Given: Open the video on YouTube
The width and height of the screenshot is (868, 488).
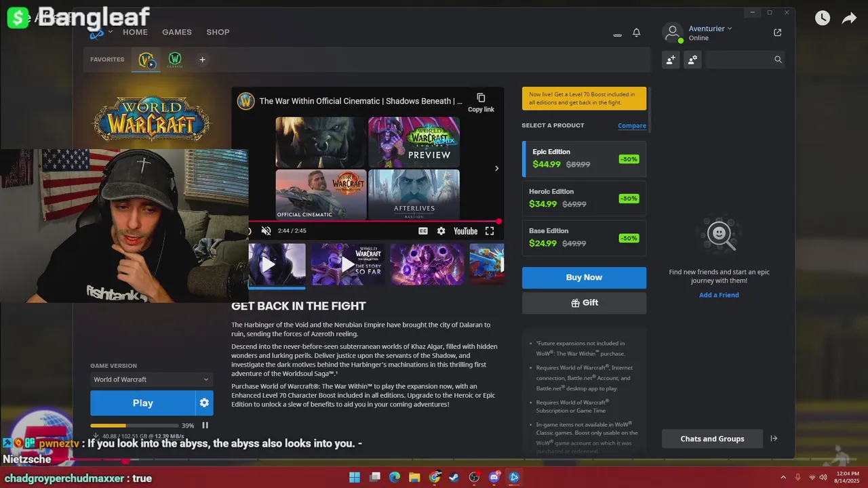Looking at the screenshot, I should 465,231.
